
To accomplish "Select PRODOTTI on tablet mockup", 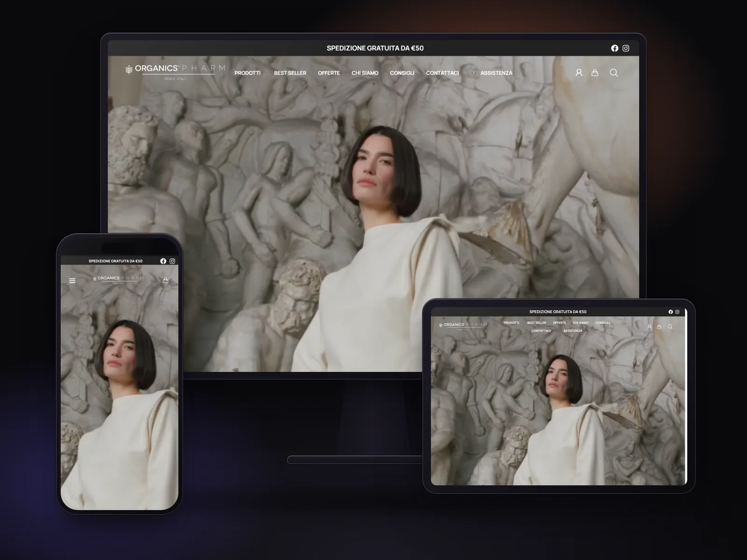I will (512, 323).
